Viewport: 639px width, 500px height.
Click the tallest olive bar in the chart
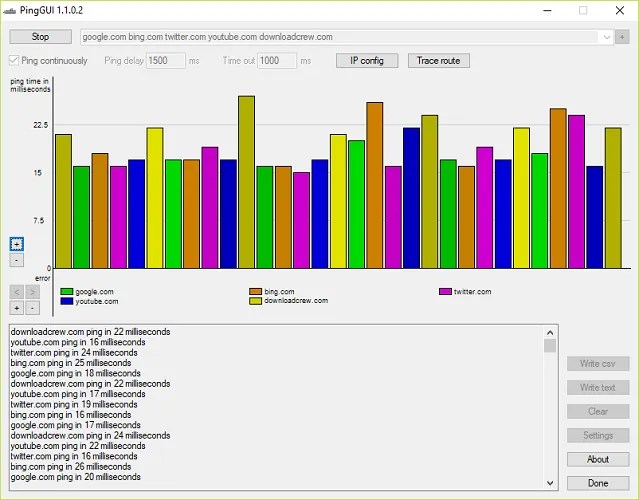tap(247, 182)
